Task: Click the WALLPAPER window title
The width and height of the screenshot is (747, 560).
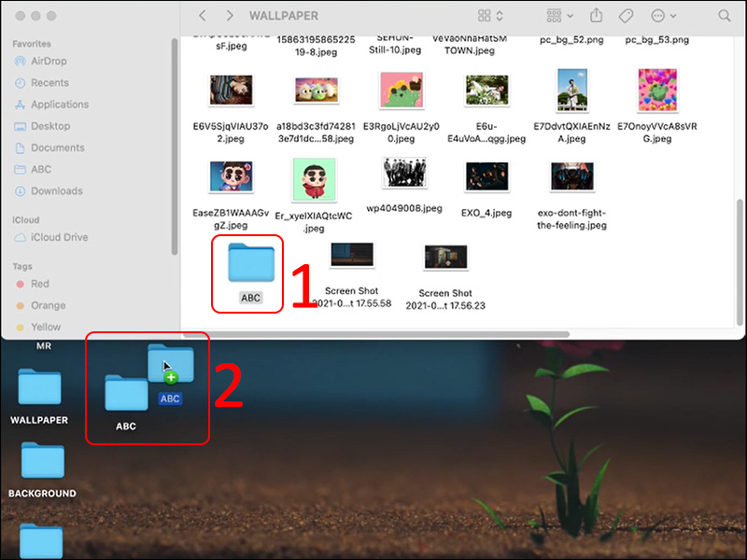Action: 284,16
